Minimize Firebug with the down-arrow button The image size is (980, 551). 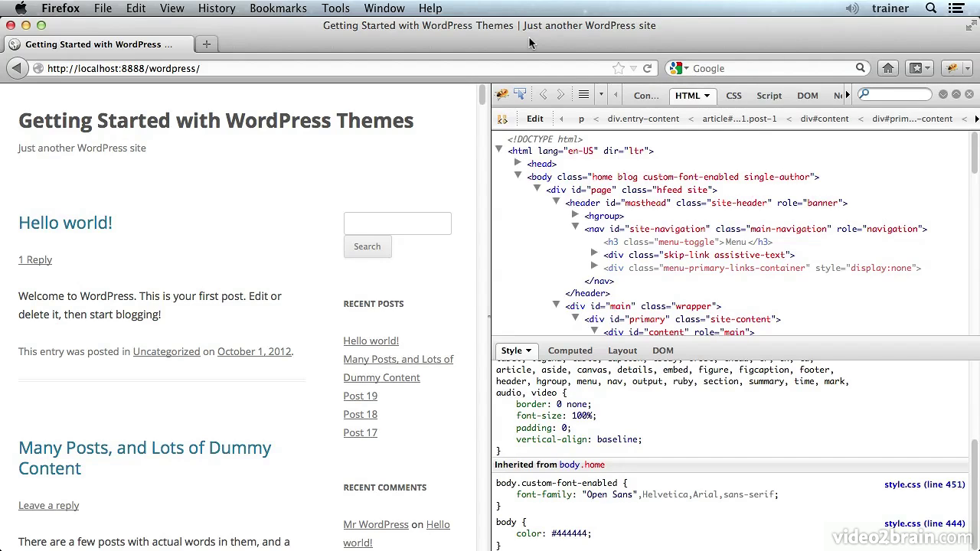point(943,94)
